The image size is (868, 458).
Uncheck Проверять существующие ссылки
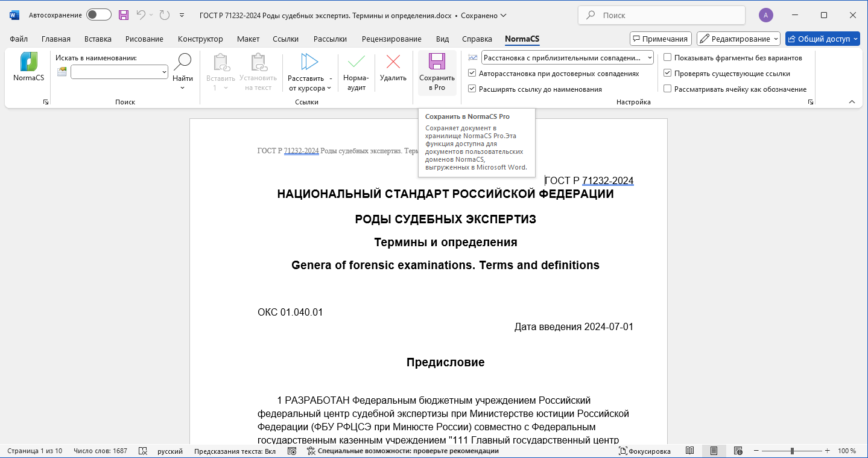668,73
